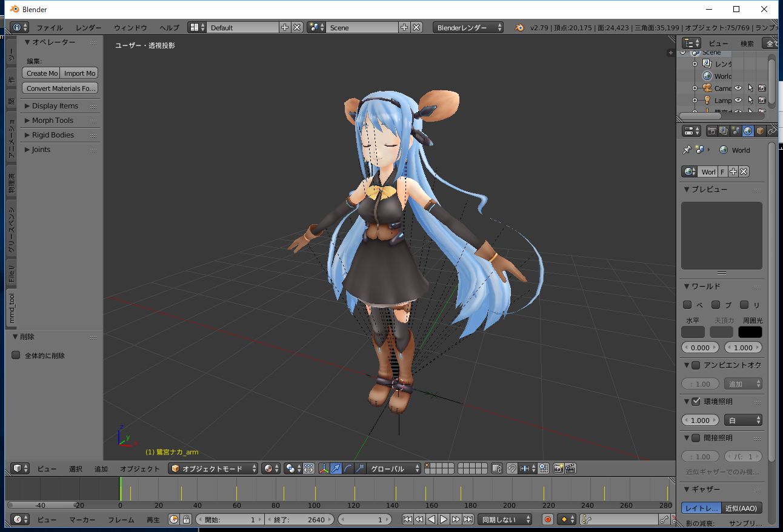This screenshot has width=783, height=532.
Task: Expand the Morph Tools panel
Action: pyautogui.click(x=60, y=120)
